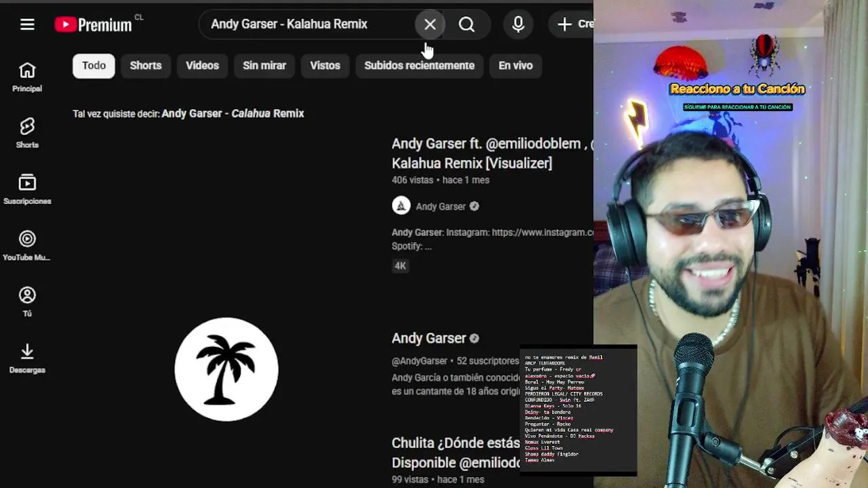Open the Andy Garser channel result title
Screen dimensions: 868x488
point(429,338)
